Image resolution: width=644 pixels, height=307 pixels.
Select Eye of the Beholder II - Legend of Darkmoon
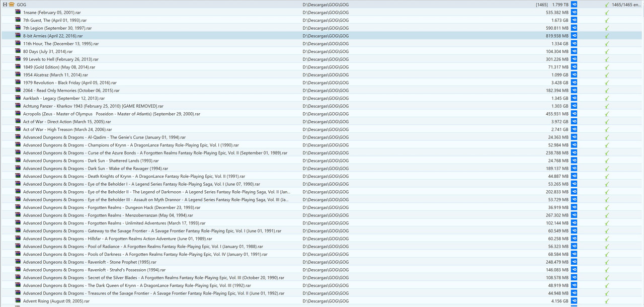156,192
